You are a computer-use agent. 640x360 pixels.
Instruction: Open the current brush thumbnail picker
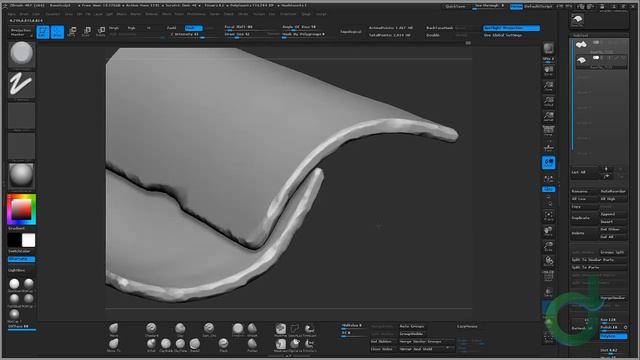[x=22, y=54]
